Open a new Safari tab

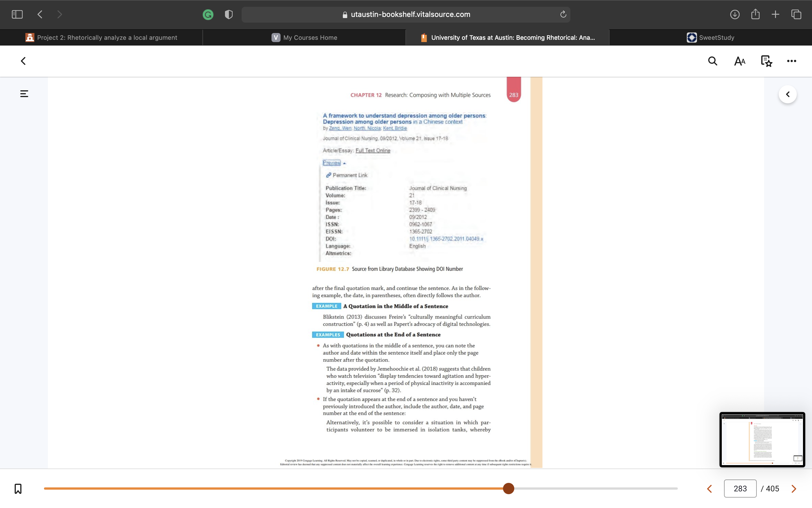(x=775, y=14)
